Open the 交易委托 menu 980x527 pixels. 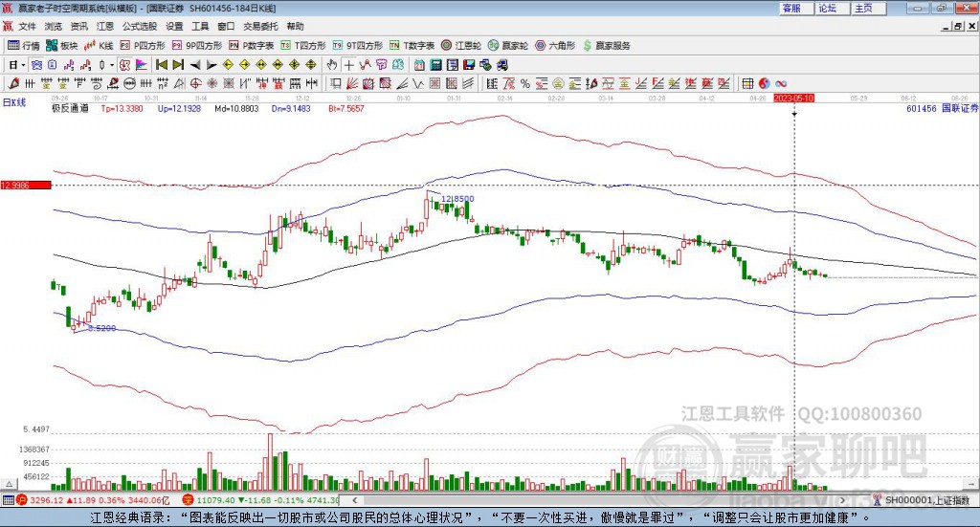point(260,26)
